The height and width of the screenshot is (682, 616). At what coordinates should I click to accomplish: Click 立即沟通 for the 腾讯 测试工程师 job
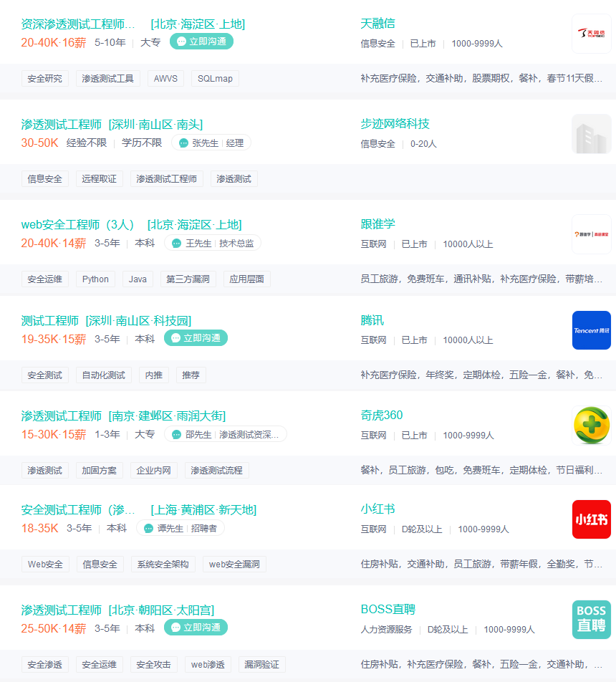click(196, 338)
